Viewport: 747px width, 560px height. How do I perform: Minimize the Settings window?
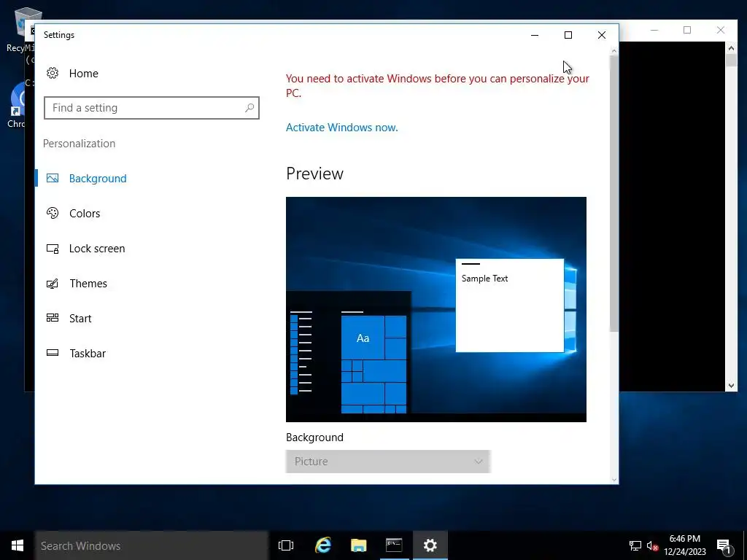coord(535,35)
